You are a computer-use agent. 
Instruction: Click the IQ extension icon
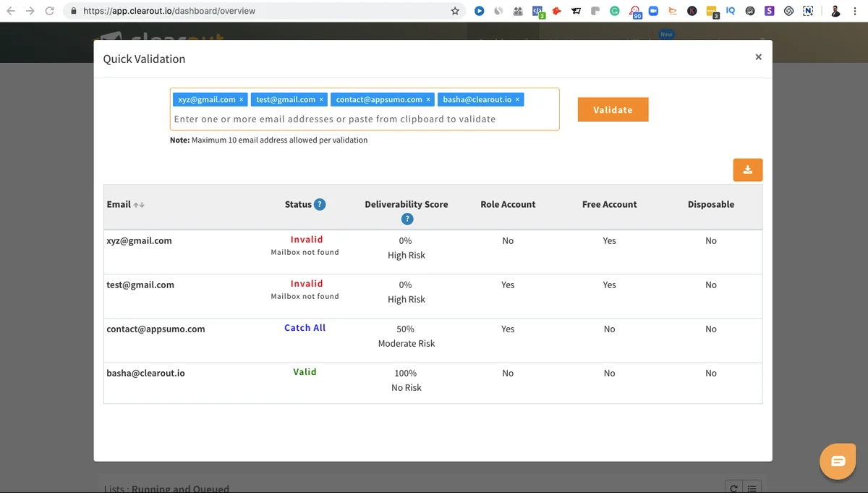pos(731,11)
